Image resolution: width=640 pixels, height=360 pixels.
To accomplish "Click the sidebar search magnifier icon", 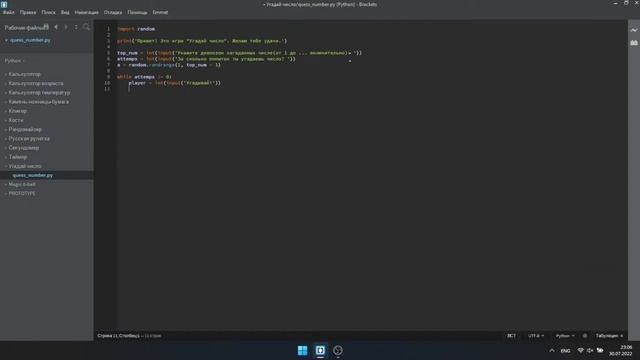I will click(86, 27).
